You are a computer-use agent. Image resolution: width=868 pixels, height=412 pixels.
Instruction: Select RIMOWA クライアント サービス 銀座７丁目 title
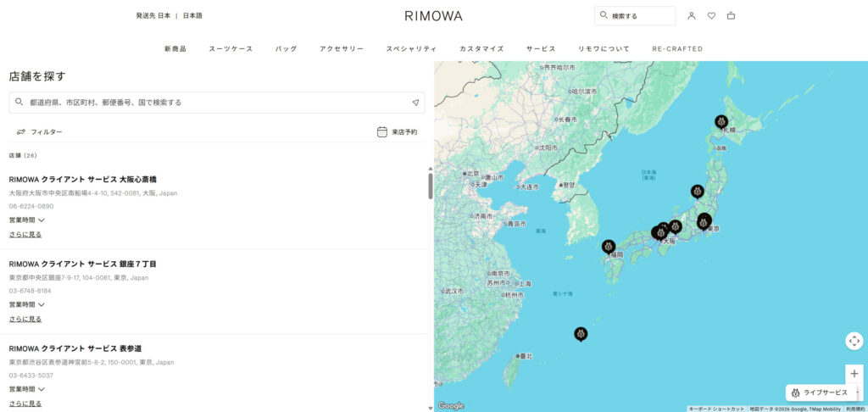click(x=83, y=264)
